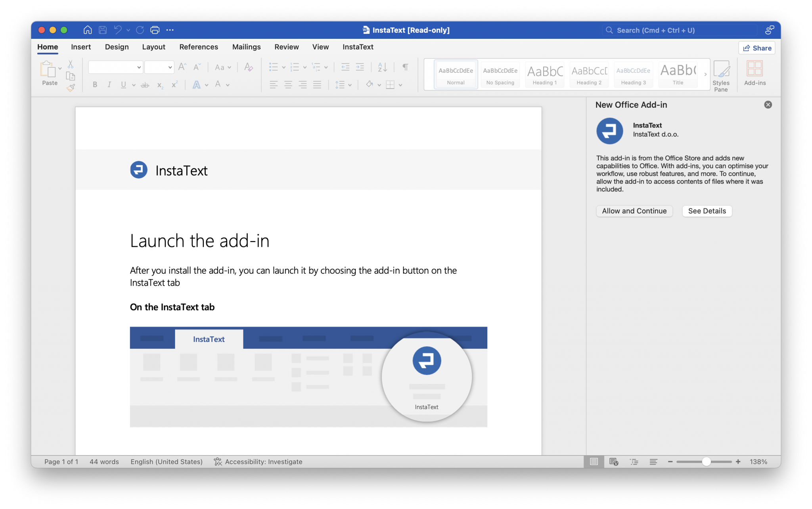Click the Clear All Formatting icon

pos(249,67)
